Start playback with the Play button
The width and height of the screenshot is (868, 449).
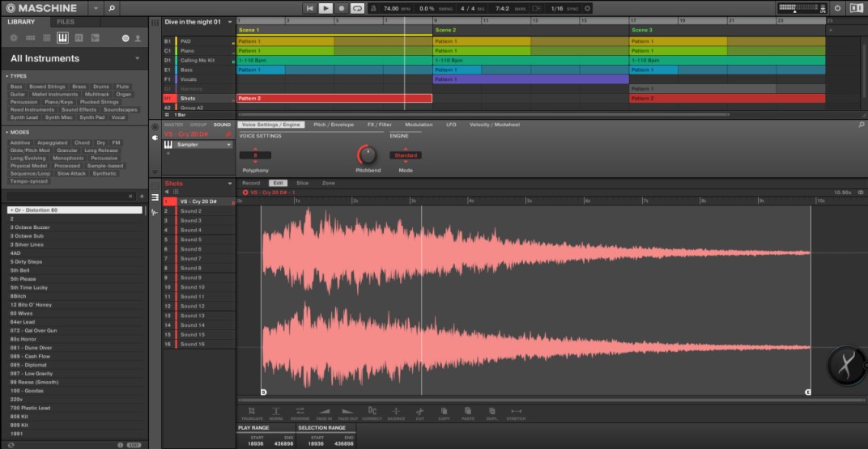pos(325,8)
